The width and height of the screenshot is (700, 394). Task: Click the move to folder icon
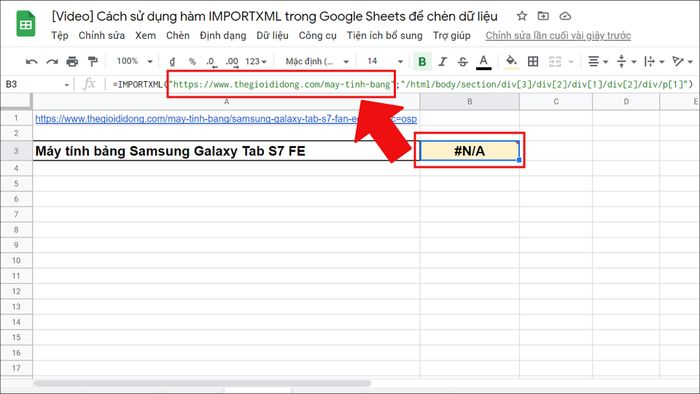[x=543, y=16]
